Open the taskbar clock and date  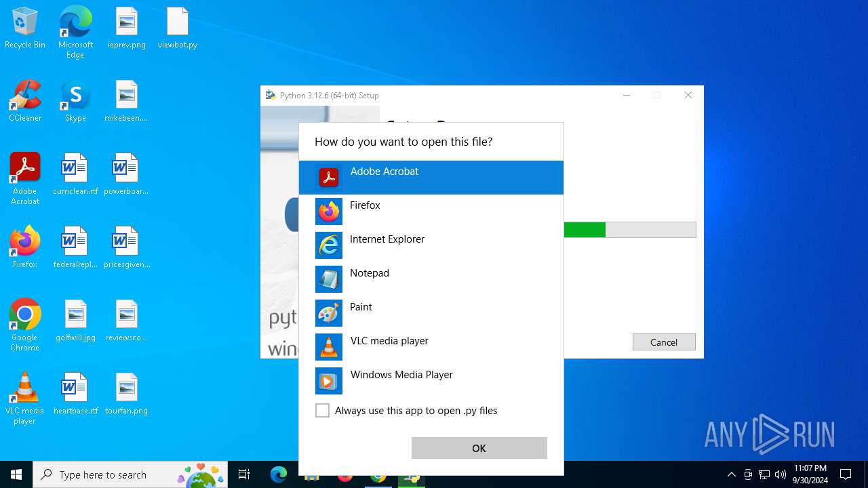click(810, 474)
